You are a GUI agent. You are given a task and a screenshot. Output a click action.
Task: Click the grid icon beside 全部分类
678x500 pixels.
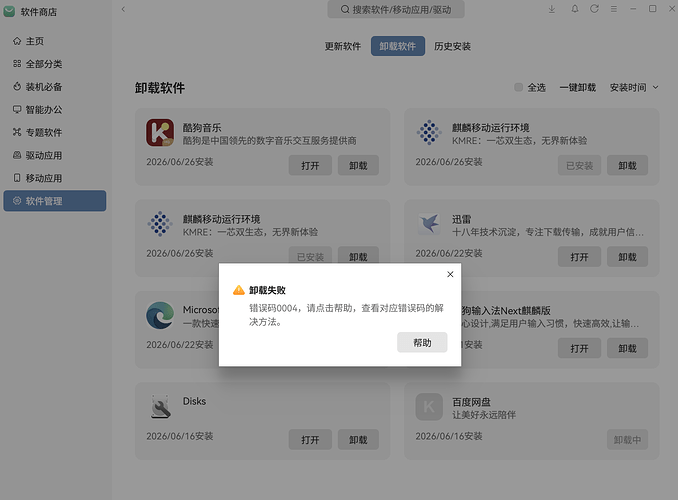click(17, 64)
